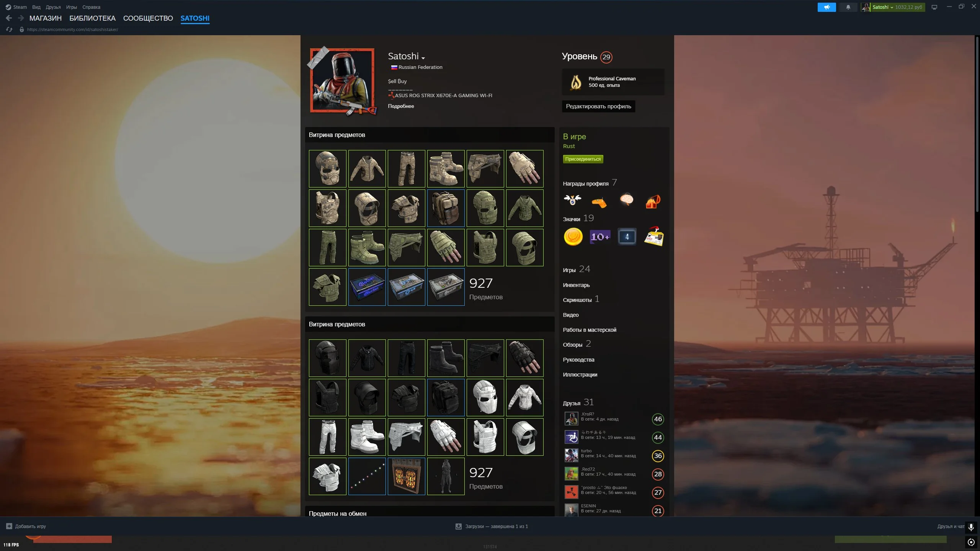This screenshot has width=980, height=551.
Task: Open the Инвентарь link
Action: coord(576,285)
